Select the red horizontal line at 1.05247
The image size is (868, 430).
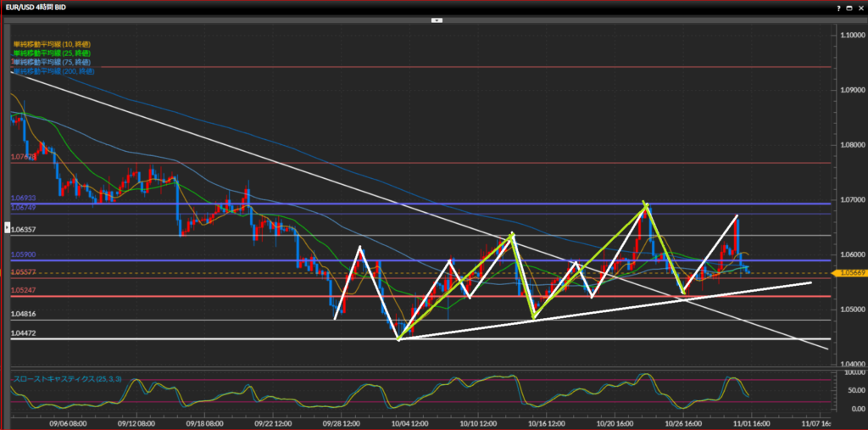point(212,296)
